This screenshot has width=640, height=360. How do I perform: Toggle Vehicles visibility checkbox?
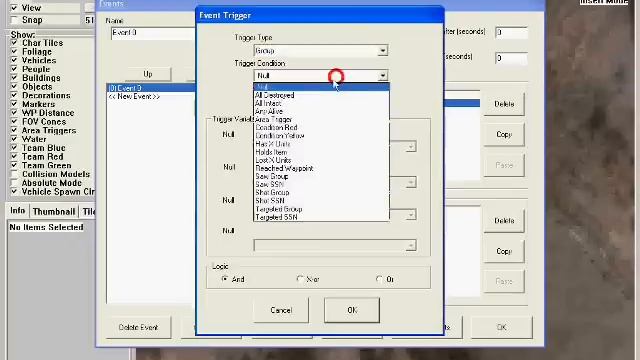click(x=14, y=60)
